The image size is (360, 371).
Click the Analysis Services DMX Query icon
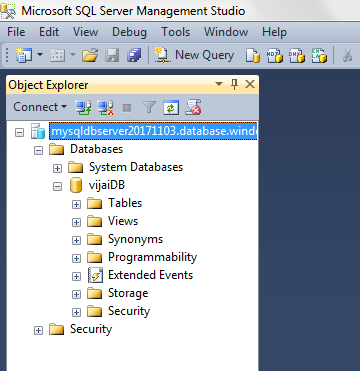[297, 55]
